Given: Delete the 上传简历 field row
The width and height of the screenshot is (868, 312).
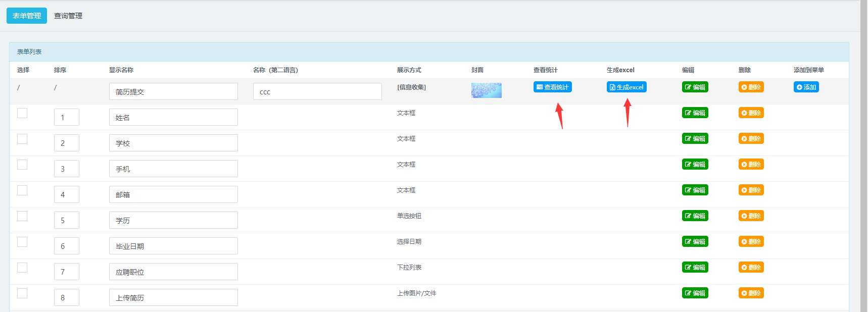Looking at the screenshot, I should [x=751, y=293].
